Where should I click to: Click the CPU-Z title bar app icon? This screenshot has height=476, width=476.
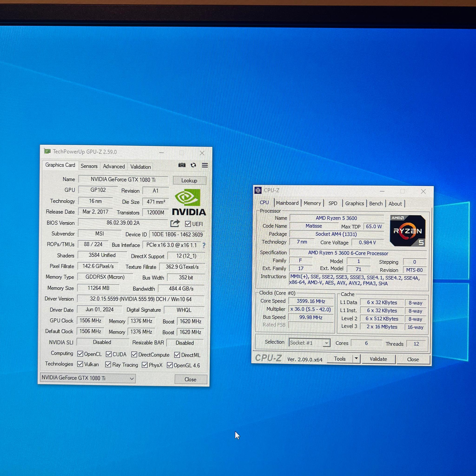pyautogui.click(x=258, y=190)
